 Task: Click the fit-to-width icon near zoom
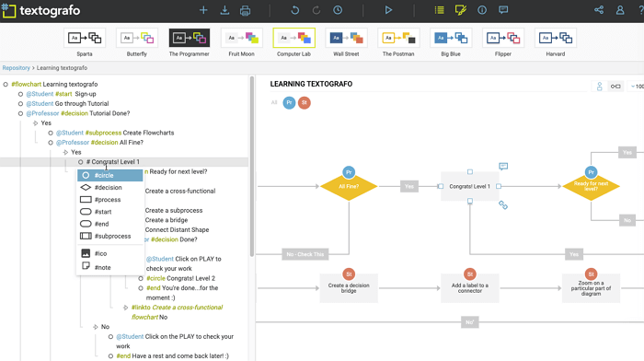(x=615, y=87)
